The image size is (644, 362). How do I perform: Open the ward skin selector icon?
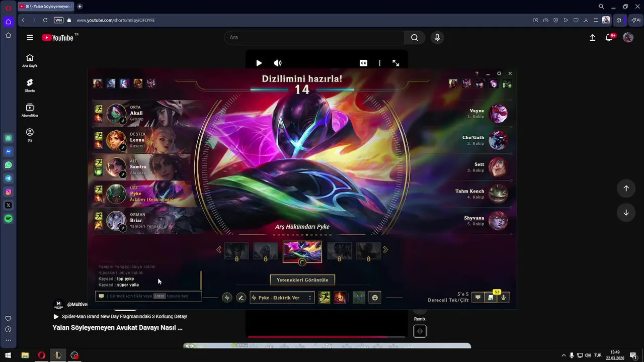[x=359, y=298]
